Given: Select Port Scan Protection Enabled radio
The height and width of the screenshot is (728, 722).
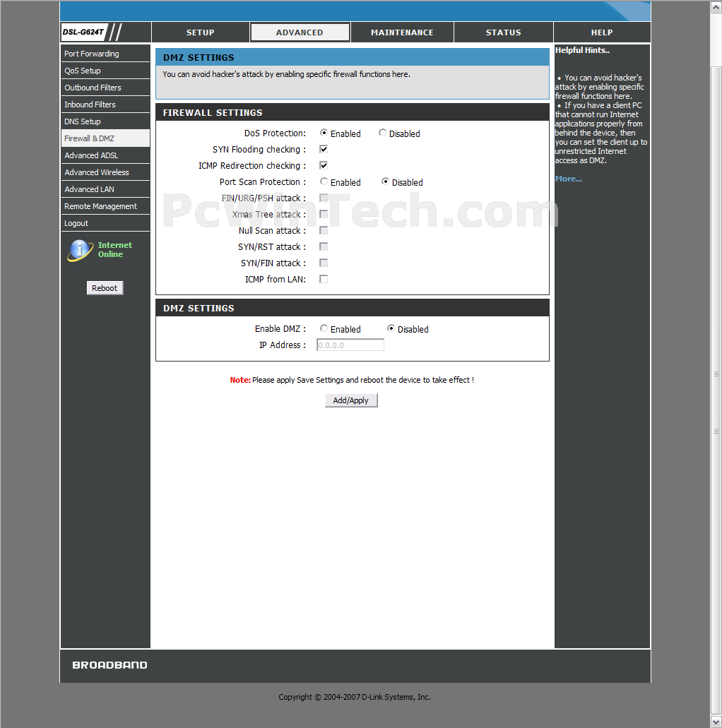Looking at the screenshot, I should click(324, 181).
